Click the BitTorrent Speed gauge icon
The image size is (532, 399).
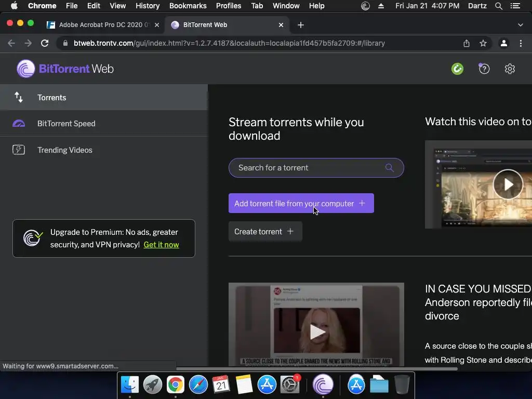(19, 124)
